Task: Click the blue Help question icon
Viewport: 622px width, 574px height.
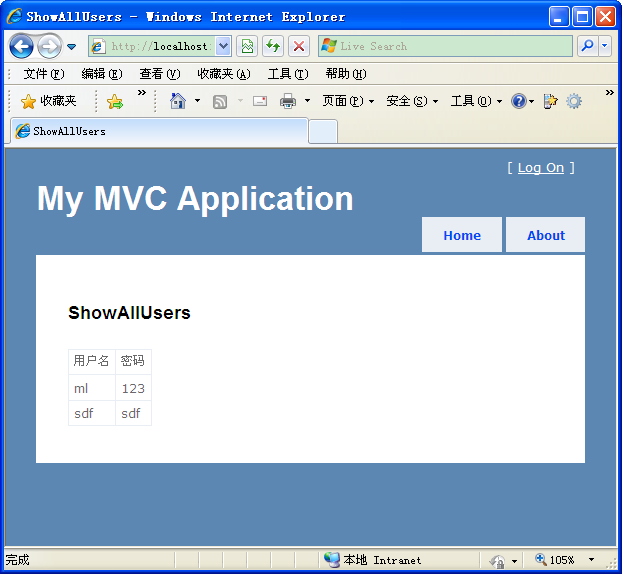Action: (x=519, y=101)
